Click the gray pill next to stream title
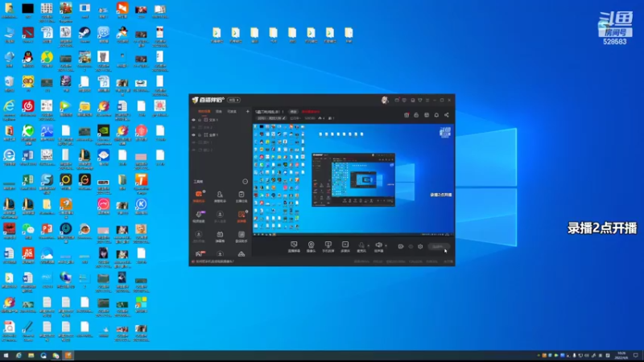 pyautogui.click(x=293, y=112)
